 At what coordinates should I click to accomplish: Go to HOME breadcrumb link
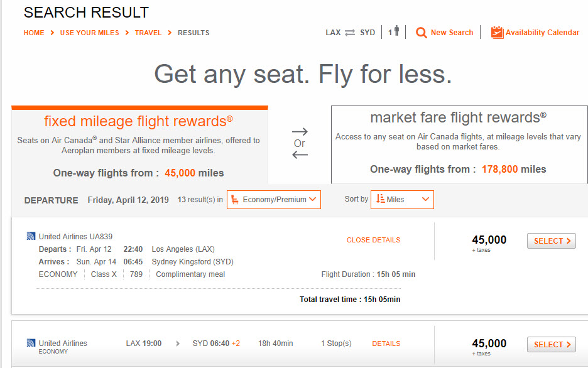(34, 33)
